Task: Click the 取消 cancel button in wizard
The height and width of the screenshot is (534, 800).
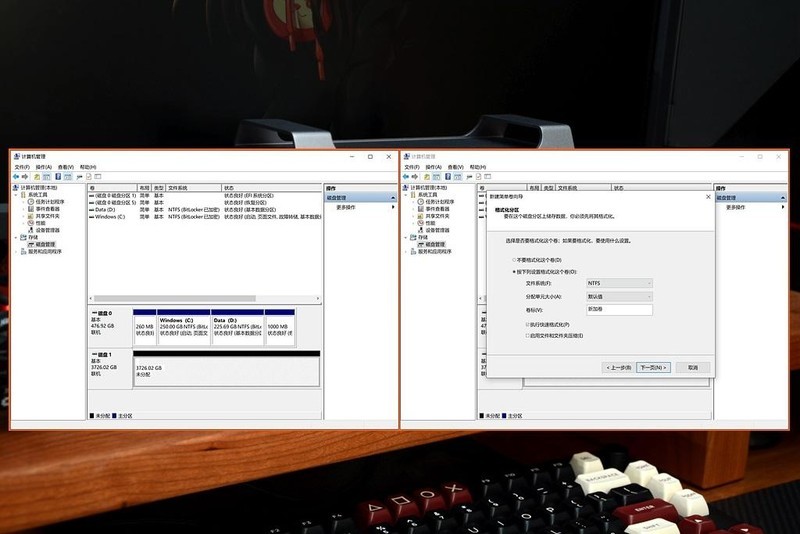Action: 693,367
